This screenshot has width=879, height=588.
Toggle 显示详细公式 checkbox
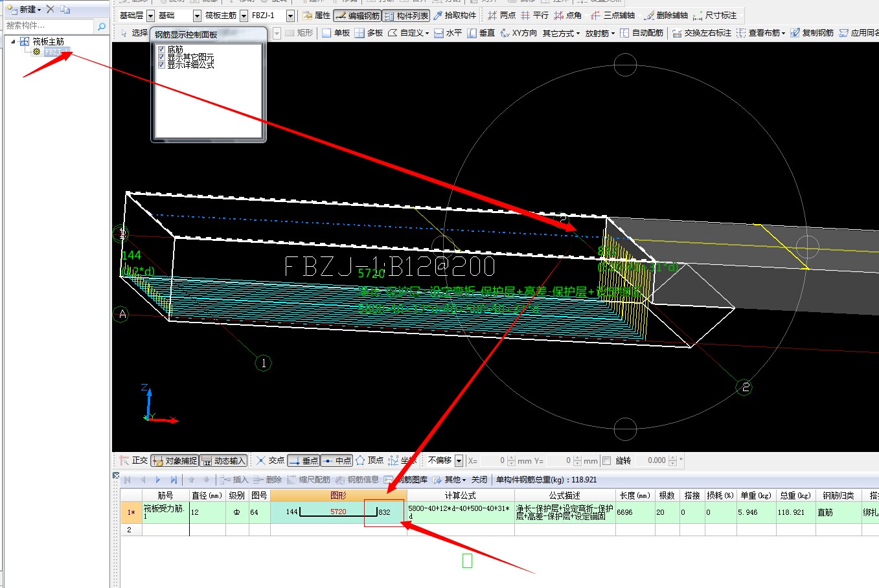pos(162,65)
